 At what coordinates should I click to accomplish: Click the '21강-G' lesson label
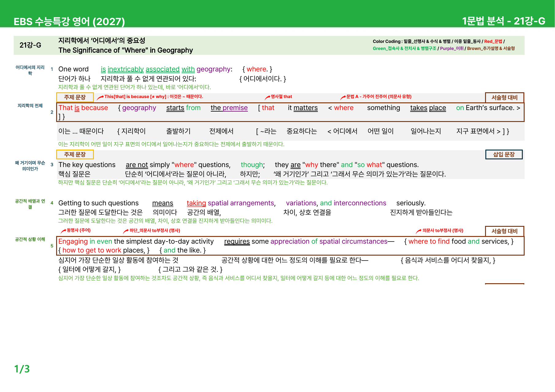click(x=30, y=45)
